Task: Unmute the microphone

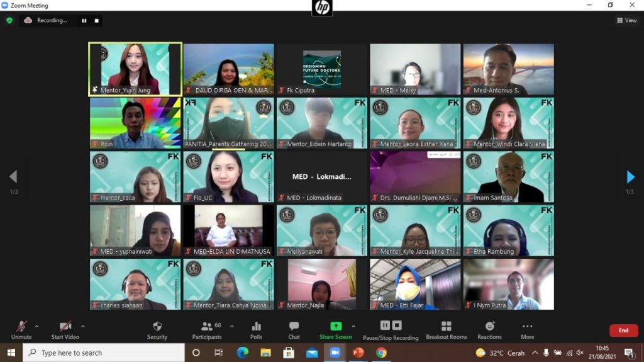Action: pos(21,329)
